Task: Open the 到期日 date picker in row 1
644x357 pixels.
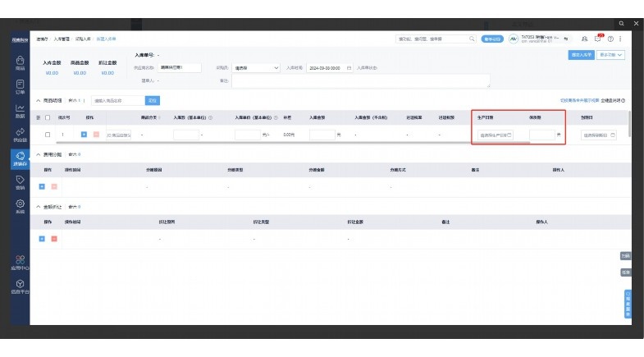Action: coord(599,135)
